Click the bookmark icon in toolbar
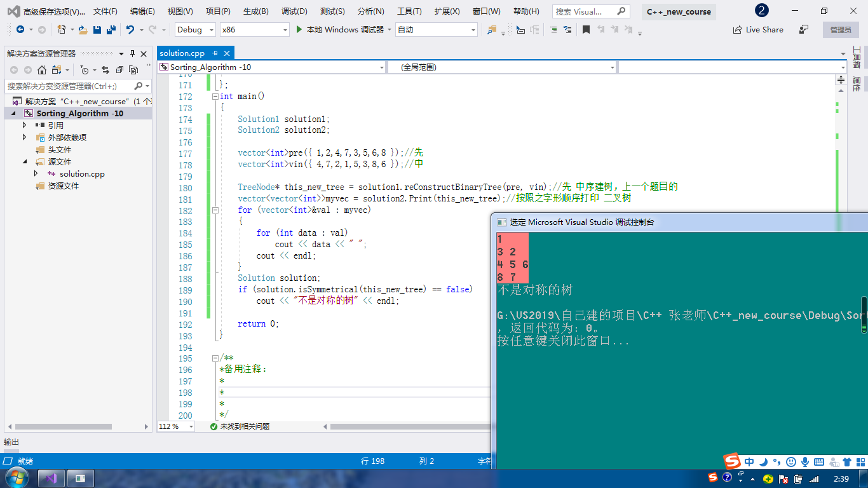The height and width of the screenshot is (488, 868). point(586,30)
